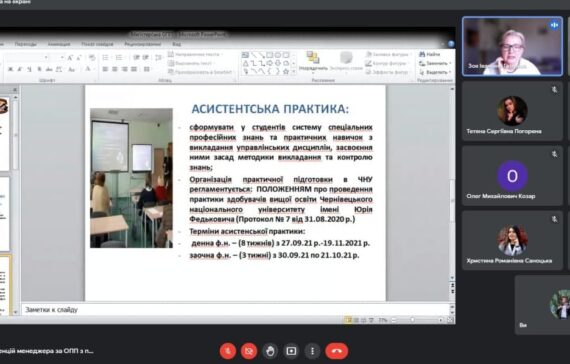Expand the Выделить dropdown in ribbon

pyautogui.click(x=450, y=72)
